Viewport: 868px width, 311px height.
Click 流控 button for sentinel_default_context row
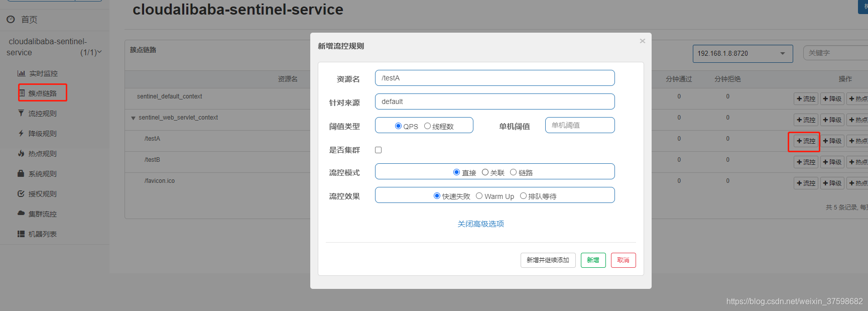click(x=806, y=99)
